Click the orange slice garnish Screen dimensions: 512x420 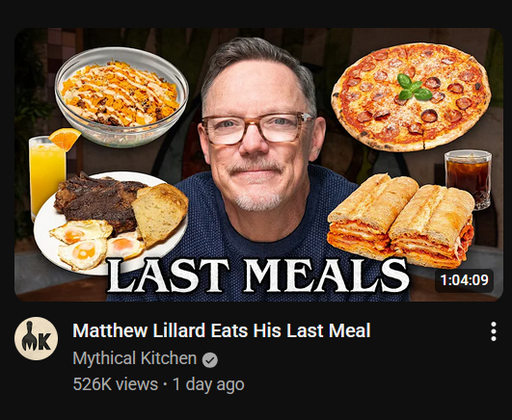coord(65,138)
